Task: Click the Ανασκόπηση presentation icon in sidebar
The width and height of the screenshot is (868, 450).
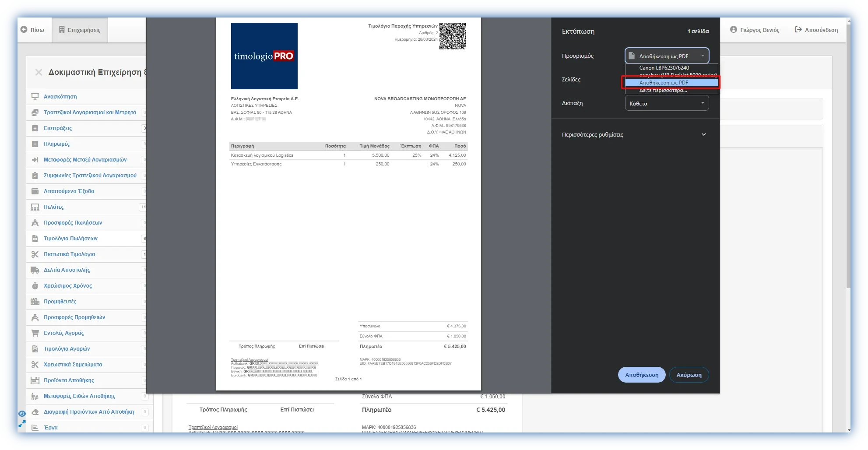Action: pos(35,97)
